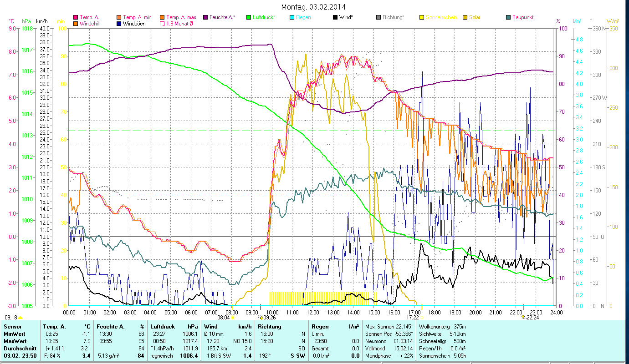The height and width of the screenshot is (364, 629).
Task: Click the Mondphase + 22% entry
Action: [389, 356]
